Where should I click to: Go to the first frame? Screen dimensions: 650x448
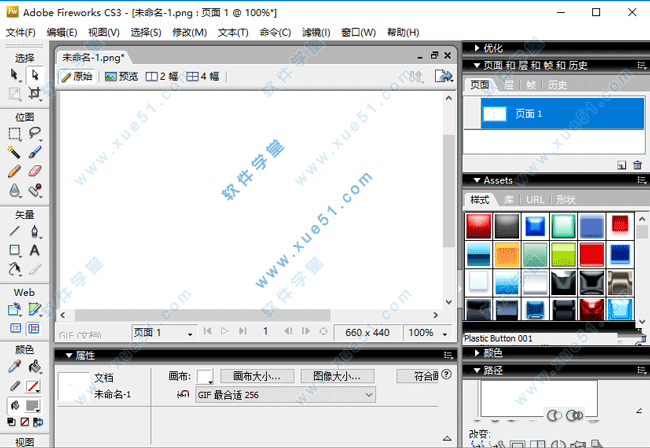point(208,331)
